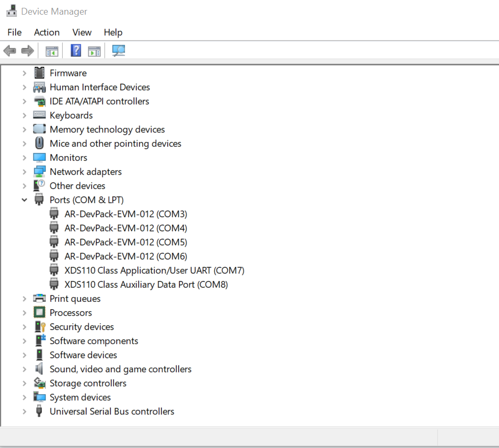Select AR-DevPack-EVM-012 (COM3)

pyautogui.click(x=126, y=214)
